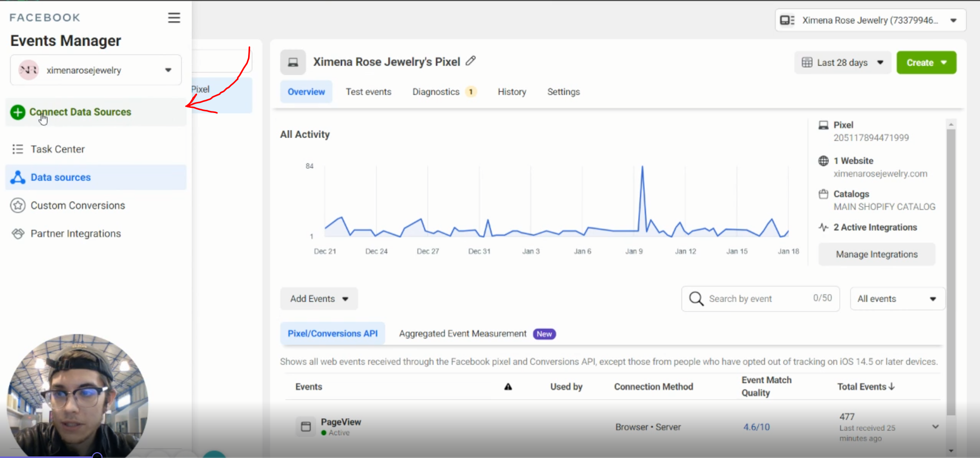Image resolution: width=980 pixels, height=458 pixels.
Task: Click the Events column header
Action: coord(309,387)
